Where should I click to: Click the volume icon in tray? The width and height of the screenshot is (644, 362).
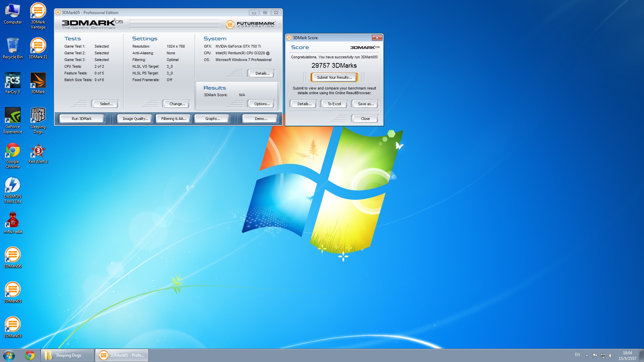coord(611,356)
